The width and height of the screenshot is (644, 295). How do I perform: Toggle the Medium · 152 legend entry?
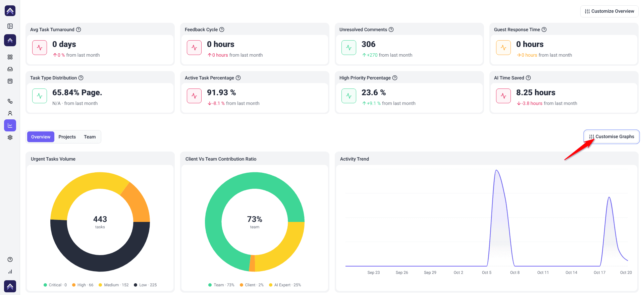(x=114, y=285)
